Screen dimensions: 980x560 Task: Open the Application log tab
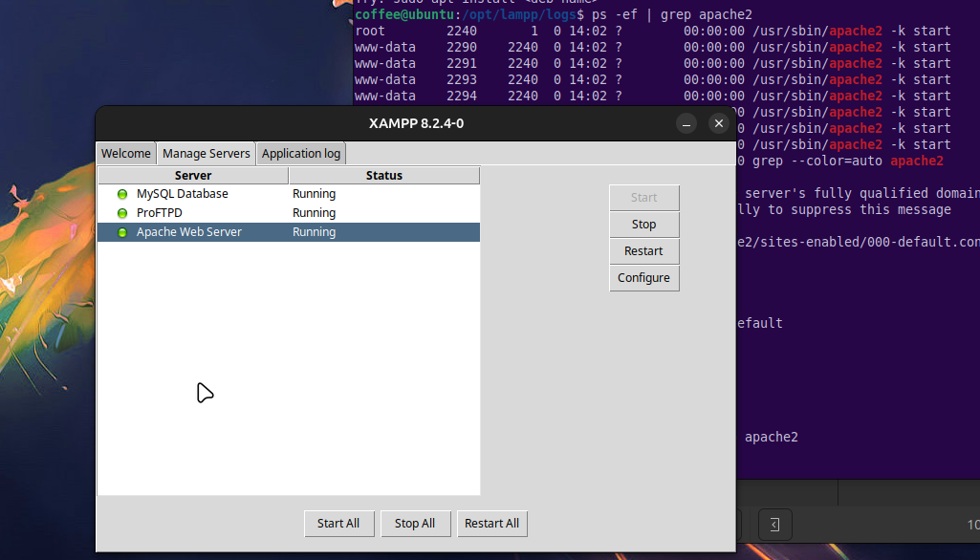[x=301, y=154]
